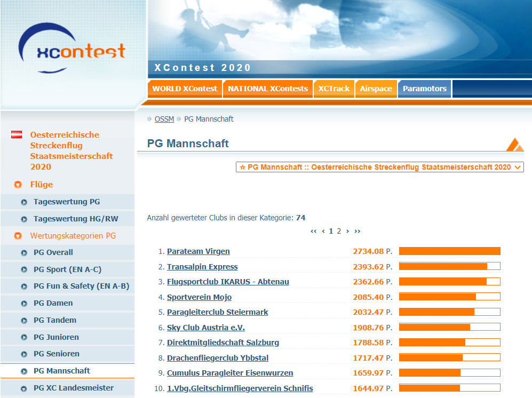
Task: Click the score bar for Drachenfliegerclub Ybbstal
Action: [x=449, y=357]
